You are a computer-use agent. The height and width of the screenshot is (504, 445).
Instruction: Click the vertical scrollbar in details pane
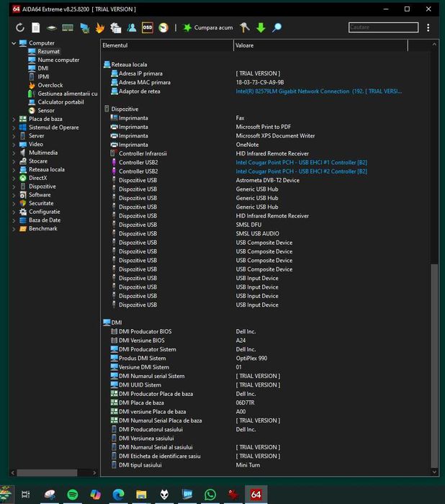click(x=434, y=366)
